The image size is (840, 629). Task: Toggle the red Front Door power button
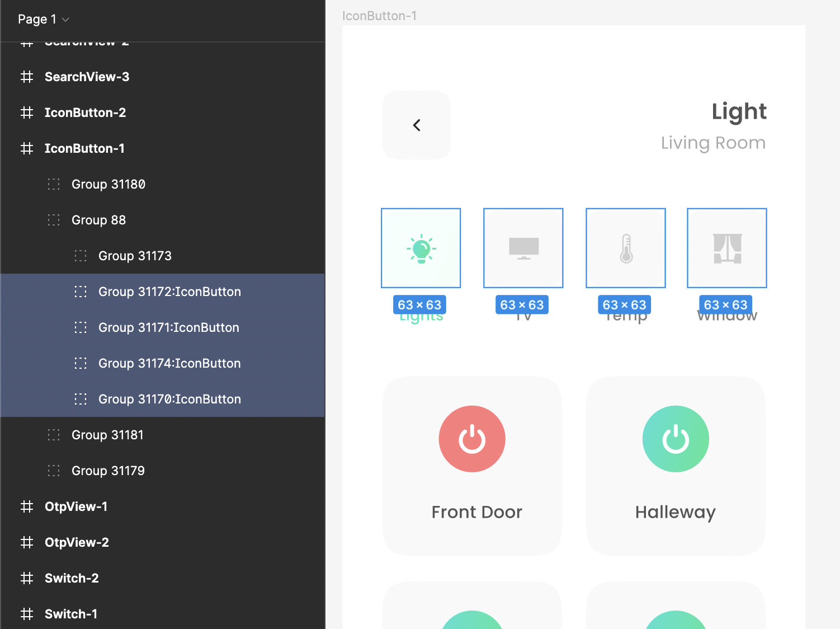[472, 439]
